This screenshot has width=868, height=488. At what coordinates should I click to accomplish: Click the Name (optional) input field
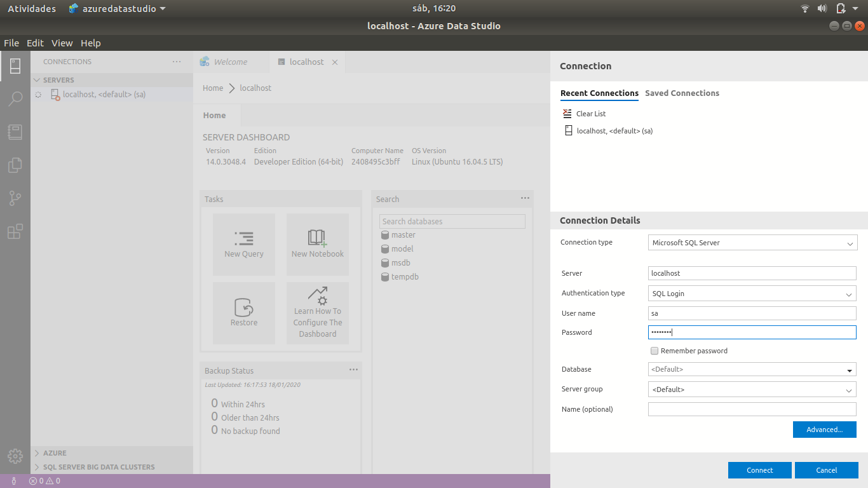click(752, 409)
